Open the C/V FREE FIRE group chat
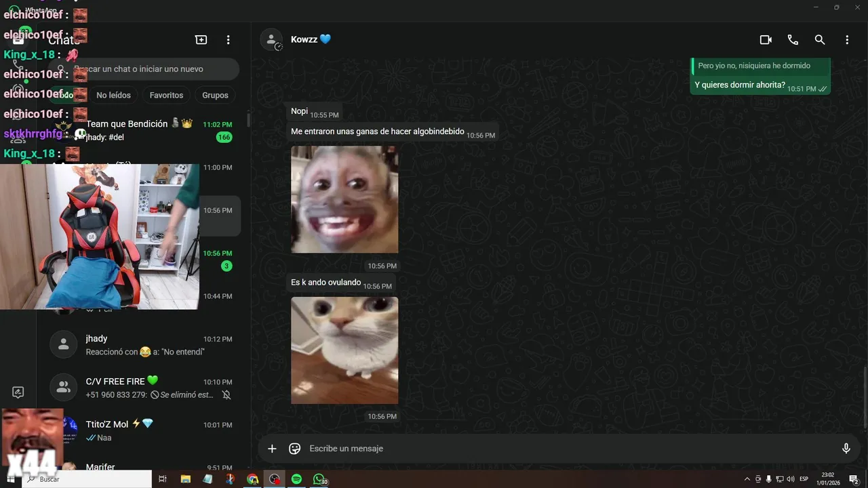Screen dimensions: 868x488 [144, 387]
